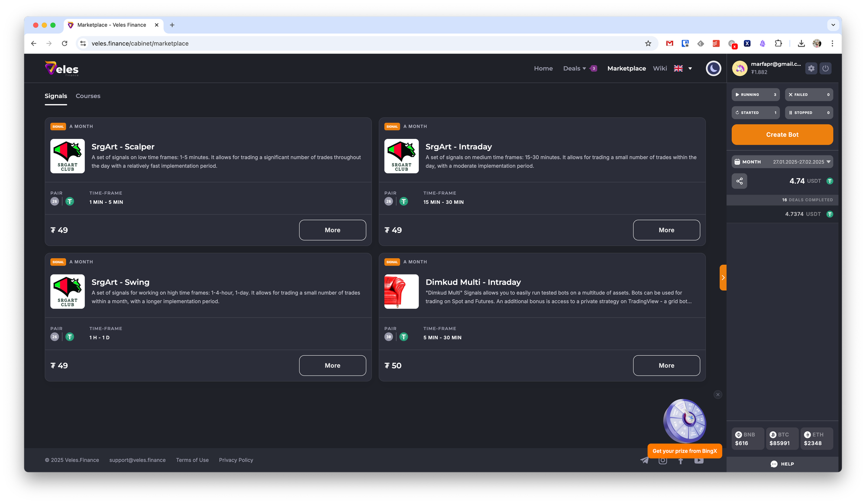Open account settings gear icon

pyautogui.click(x=811, y=68)
